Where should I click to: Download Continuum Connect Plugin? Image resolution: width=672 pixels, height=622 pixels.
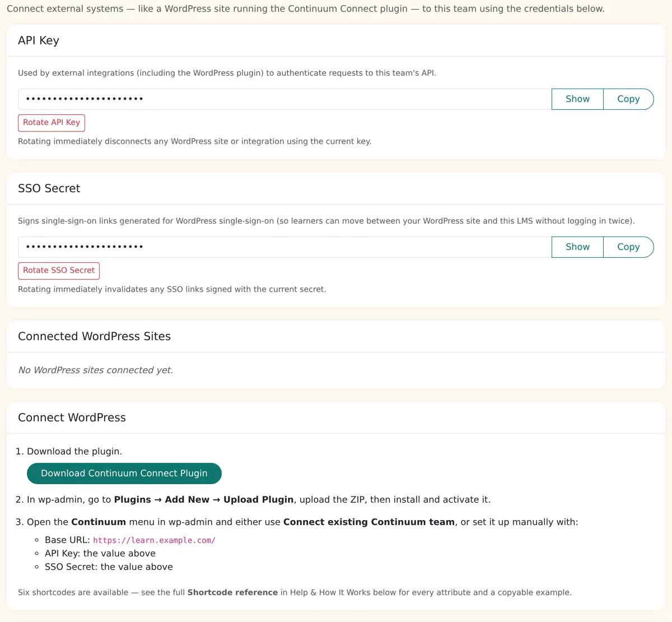point(124,474)
